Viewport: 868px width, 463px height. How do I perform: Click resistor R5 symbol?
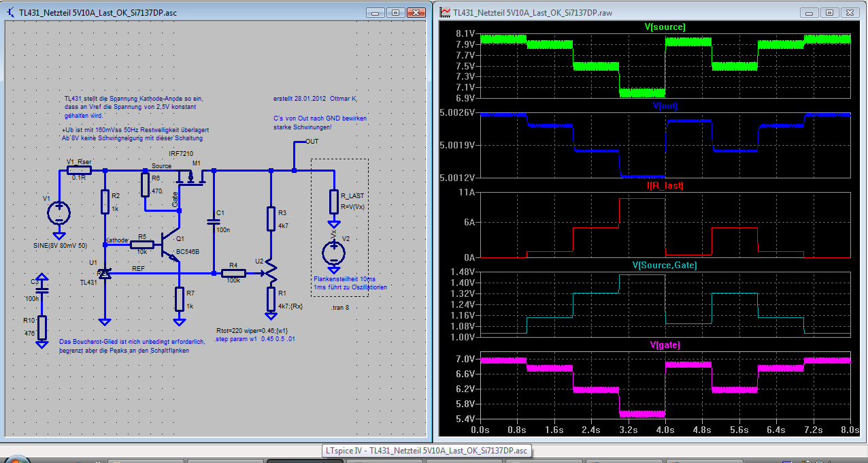(142, 245)
